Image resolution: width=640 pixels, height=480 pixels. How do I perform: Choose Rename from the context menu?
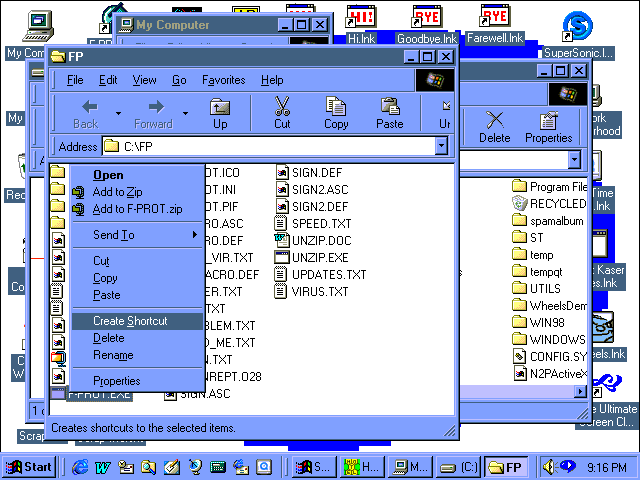[137, 355]
